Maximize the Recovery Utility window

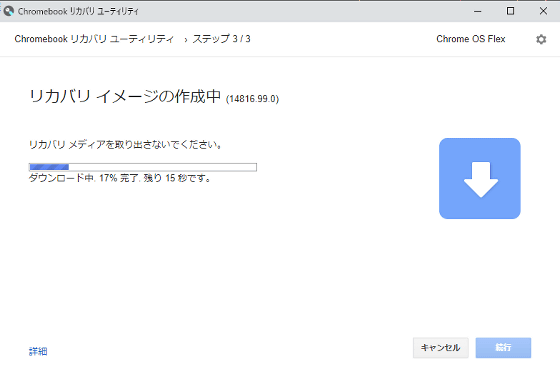pos(510,11)
